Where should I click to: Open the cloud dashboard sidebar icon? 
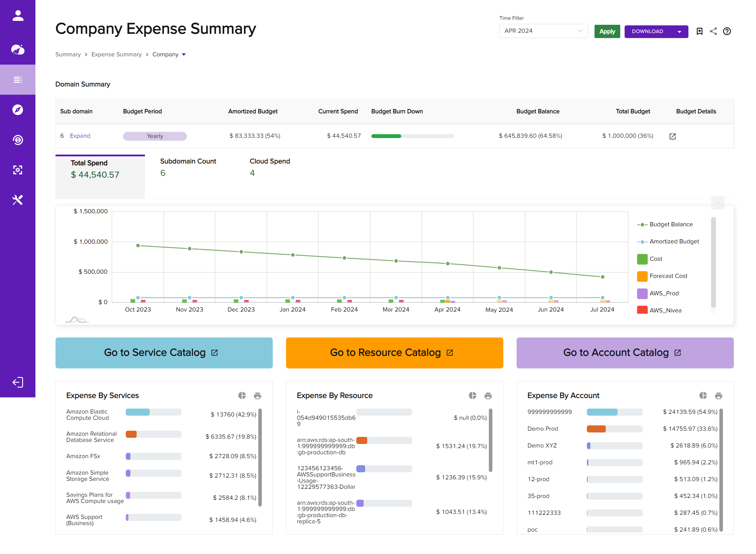pyautogui.click(x=18, y=49)
